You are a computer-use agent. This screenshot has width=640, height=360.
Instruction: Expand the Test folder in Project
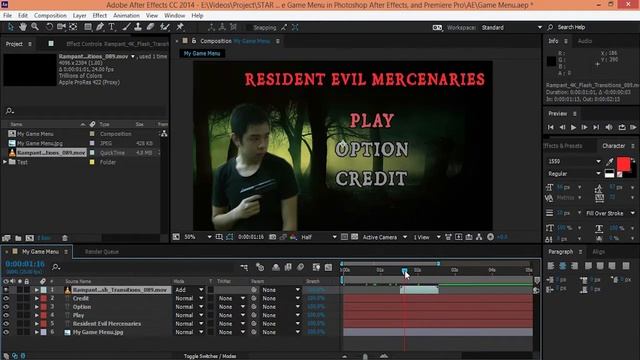tap(5, 162)
